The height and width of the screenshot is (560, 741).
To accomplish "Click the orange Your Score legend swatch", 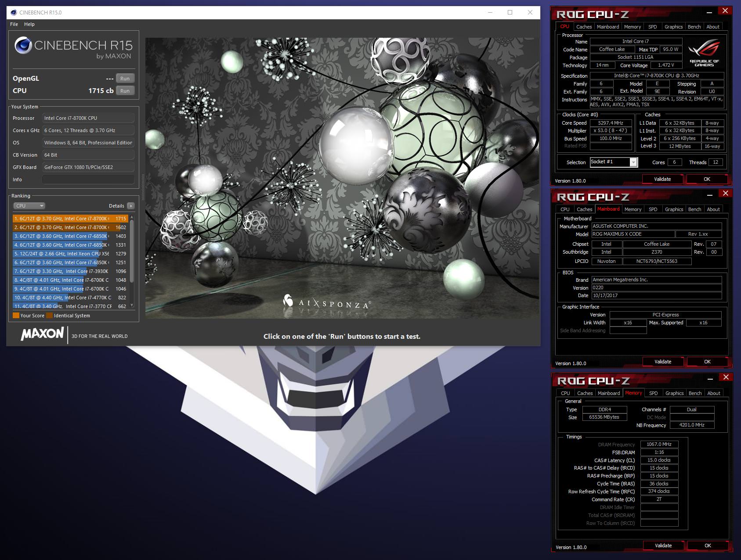I will click(x=16, y=316).
